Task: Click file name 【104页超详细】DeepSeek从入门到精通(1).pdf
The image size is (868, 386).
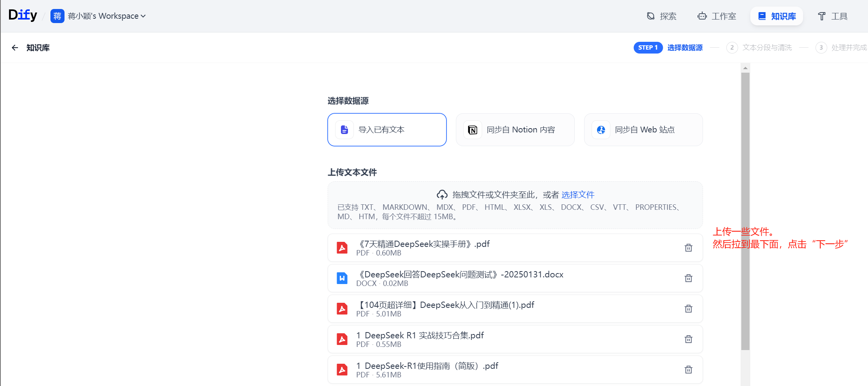Action: click(445, 305)
